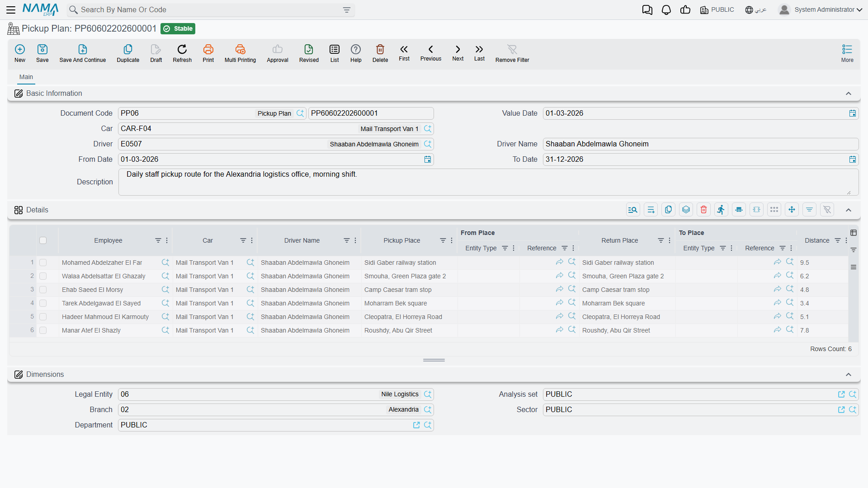Check the row for Tarek Abdelgawad El Sayed
Screen dimensions: 868x488
(x=43, y=303)
